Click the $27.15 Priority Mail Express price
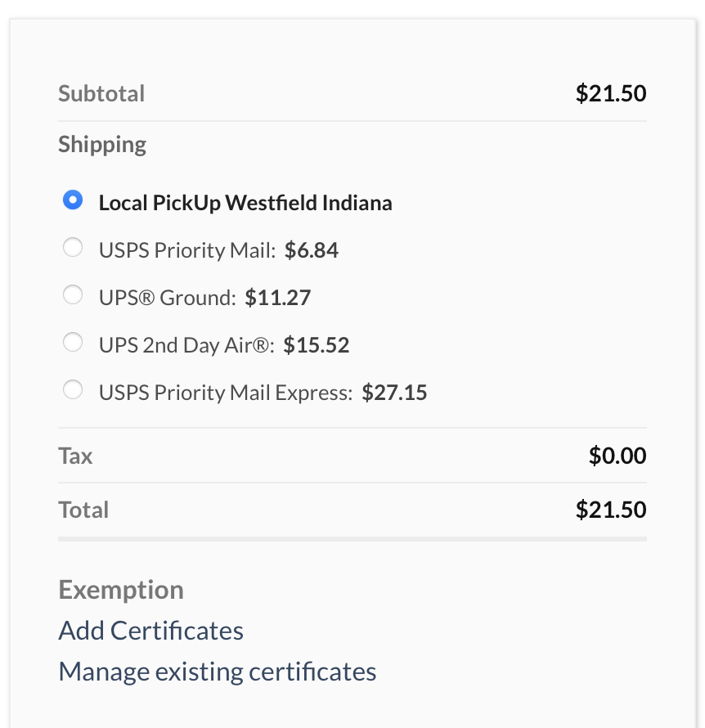 pyautogui.click(x=394, y=393)
